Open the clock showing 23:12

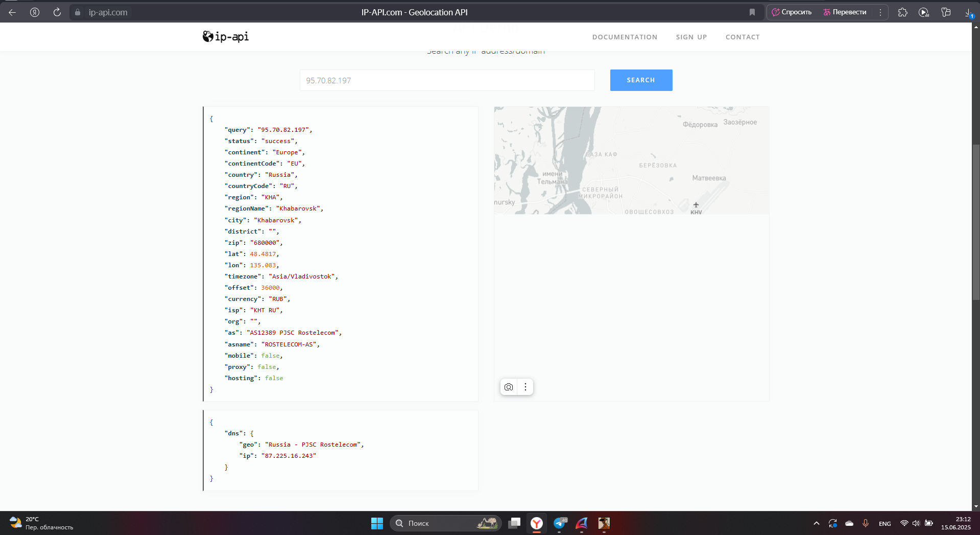(x=956, y=523)
